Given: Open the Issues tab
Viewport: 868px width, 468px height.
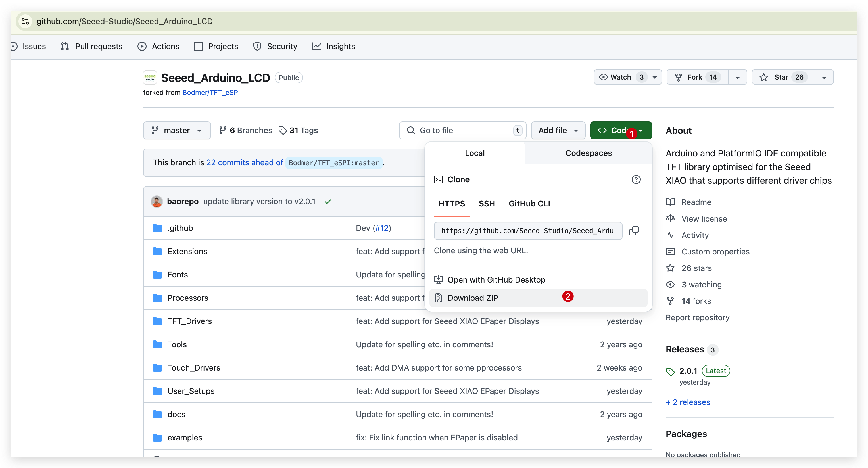Looking at the screenshot, I should tap(29, 46).
